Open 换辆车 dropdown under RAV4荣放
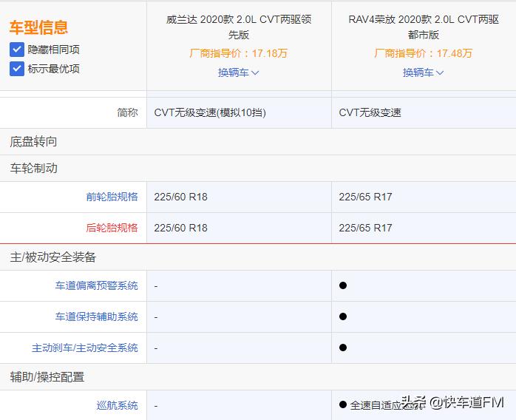Viewport: 516px width, 420px height. click(423, 72)
